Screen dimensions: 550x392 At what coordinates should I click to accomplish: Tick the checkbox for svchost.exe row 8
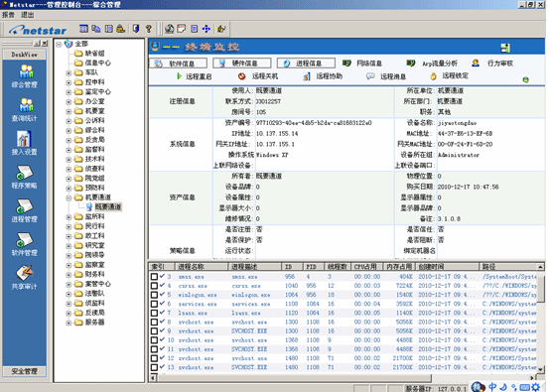tap(154, 323)
